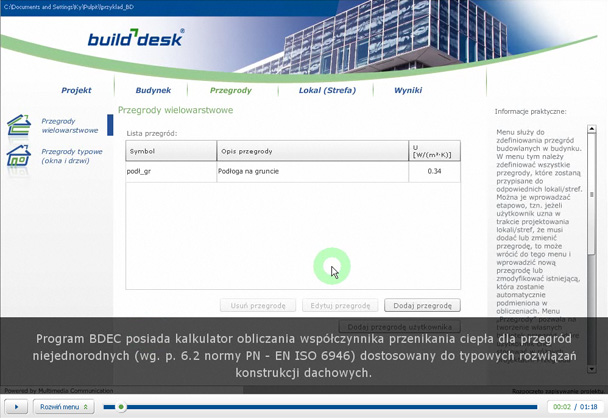This screenshot has height=418, width=608.
Task: Click the green playback progress handle
Action: coord(121,407)
